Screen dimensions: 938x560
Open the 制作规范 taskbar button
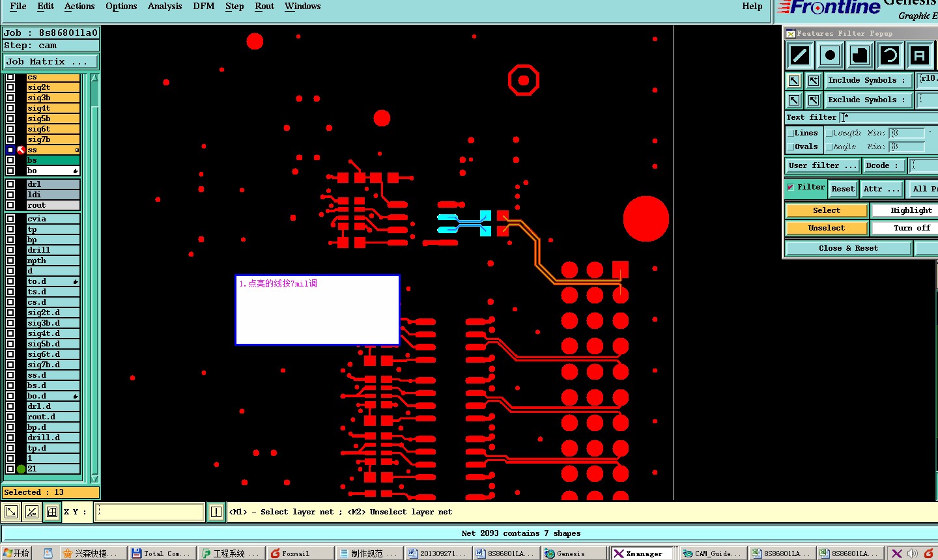tap(369, 553)
